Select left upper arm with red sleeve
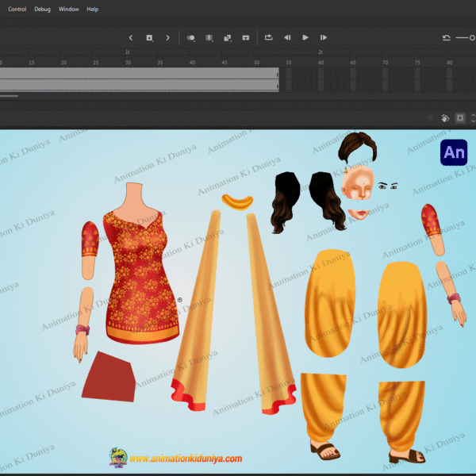This screenshot has height=476, width=476. pyautogui.click(x=90, y=251)
